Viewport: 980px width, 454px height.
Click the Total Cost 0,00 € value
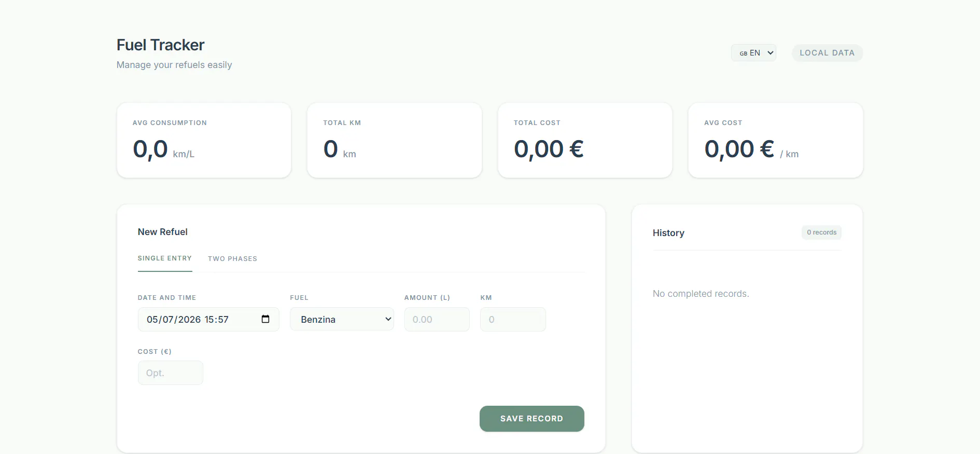pyautogui.click(x=549, y=149)
